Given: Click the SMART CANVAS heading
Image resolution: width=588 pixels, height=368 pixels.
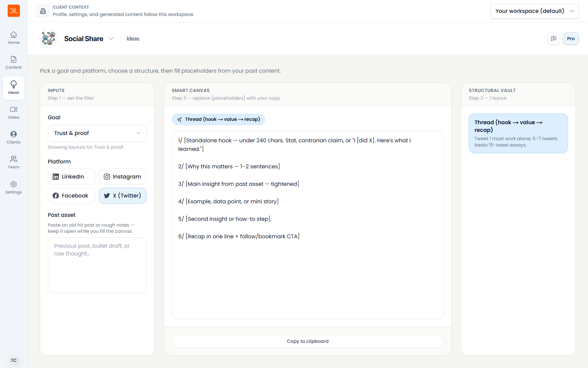Looking at the screenshot, I should tap(190, 90).
